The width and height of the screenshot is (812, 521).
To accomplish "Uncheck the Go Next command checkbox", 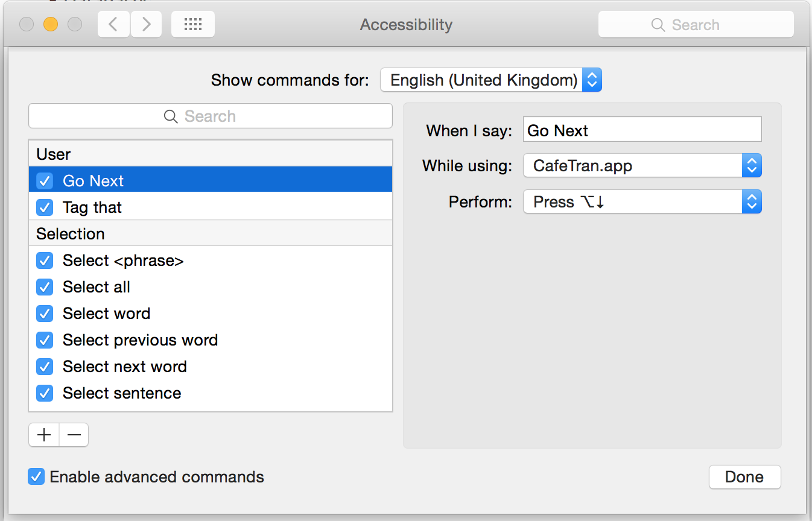I will click(x=45, y=181).
